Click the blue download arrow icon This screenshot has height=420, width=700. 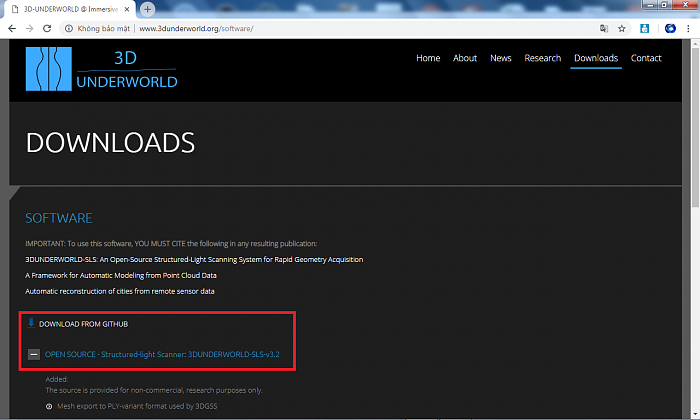click(x=31, y=323)
